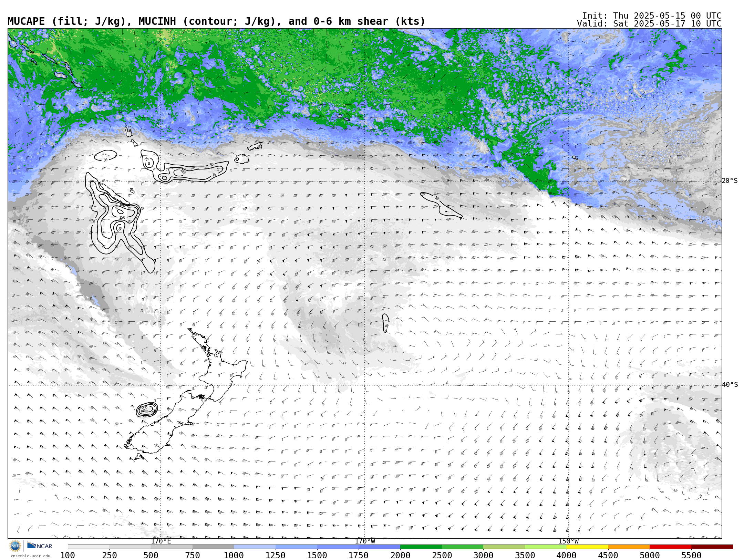Pick the dark green 2000–2500 colorbar swatch
Screen dimensions: 744x560
pos(421,547)
